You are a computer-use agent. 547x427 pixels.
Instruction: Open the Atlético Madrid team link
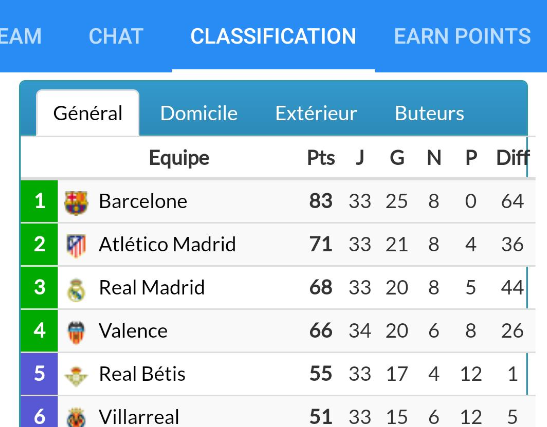pyautogui.click(x=167, y=244)
